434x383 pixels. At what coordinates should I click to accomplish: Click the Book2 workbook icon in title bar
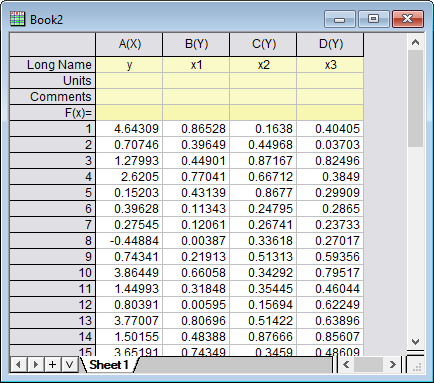[x=17, y=19]
